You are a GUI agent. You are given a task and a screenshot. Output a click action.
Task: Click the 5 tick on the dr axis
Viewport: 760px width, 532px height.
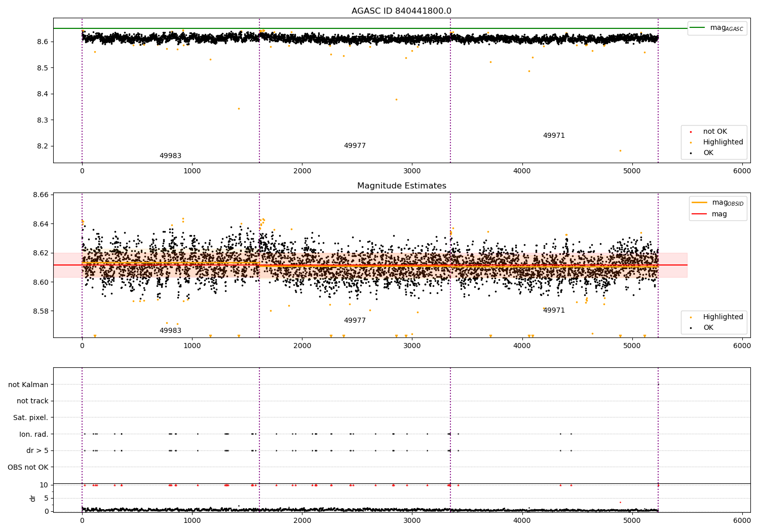[47, 498]
